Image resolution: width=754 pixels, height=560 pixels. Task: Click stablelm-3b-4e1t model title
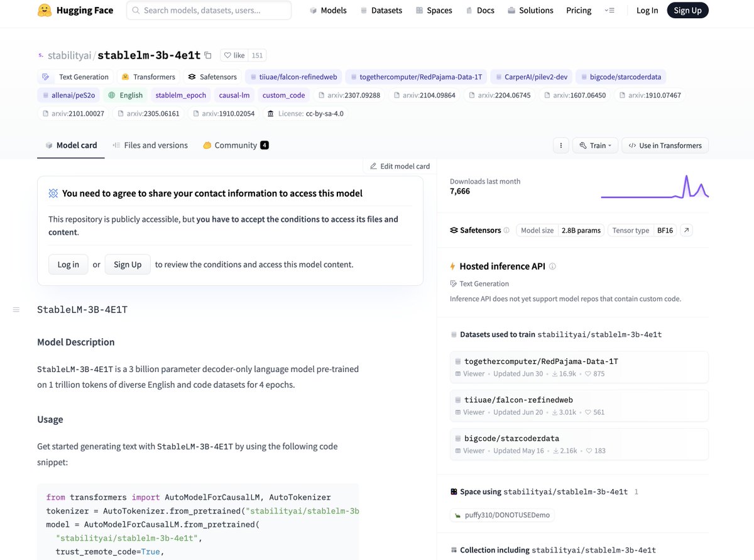[149, 55]
